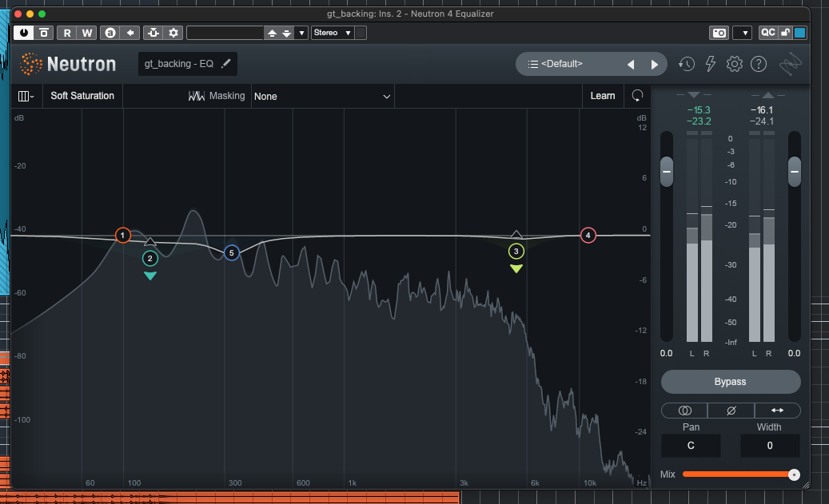Click the Neutron logo

(x=68, y=64)
